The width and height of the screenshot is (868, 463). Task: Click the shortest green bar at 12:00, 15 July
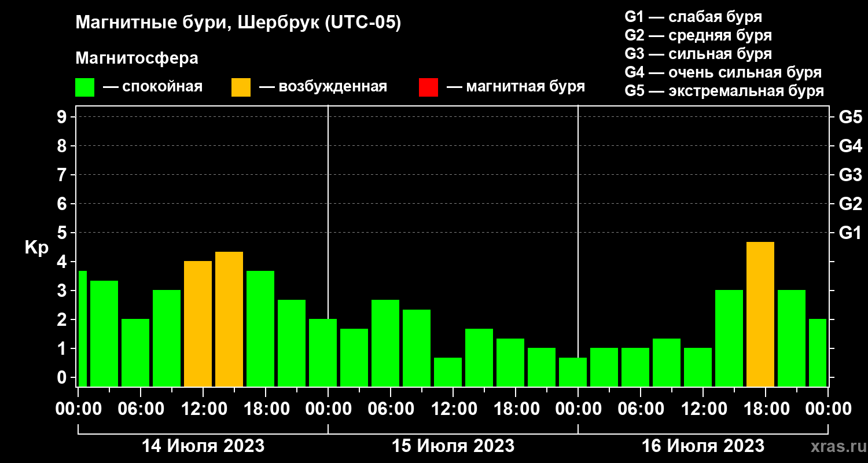coord(448,372)
